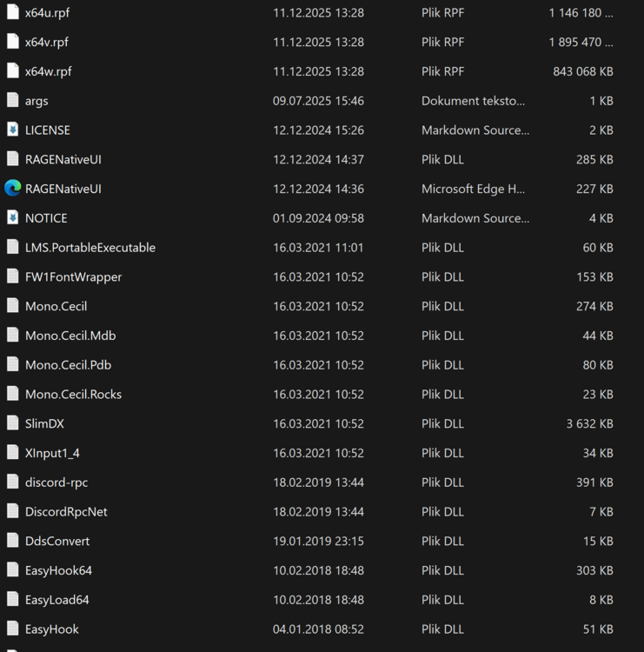
Task: Click the DiscordRpcNet file icon
Action: [x=13, y=511]
